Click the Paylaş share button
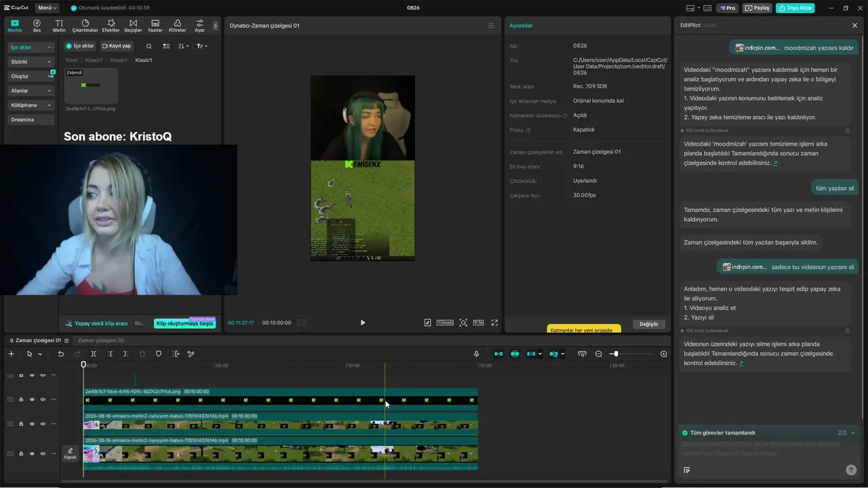The height and width of the screenshot is (488, 868). pyautogui.click(x=757, y=8)
